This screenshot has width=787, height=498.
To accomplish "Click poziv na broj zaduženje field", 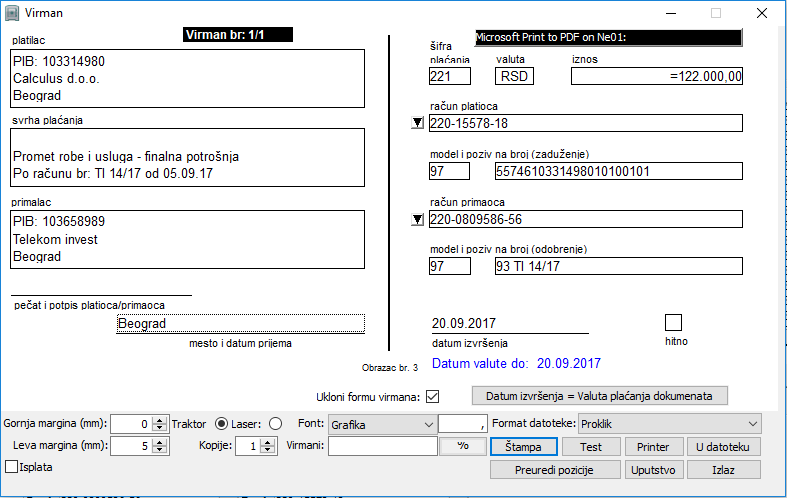I will pyautogui.click(x=618, y=171).
